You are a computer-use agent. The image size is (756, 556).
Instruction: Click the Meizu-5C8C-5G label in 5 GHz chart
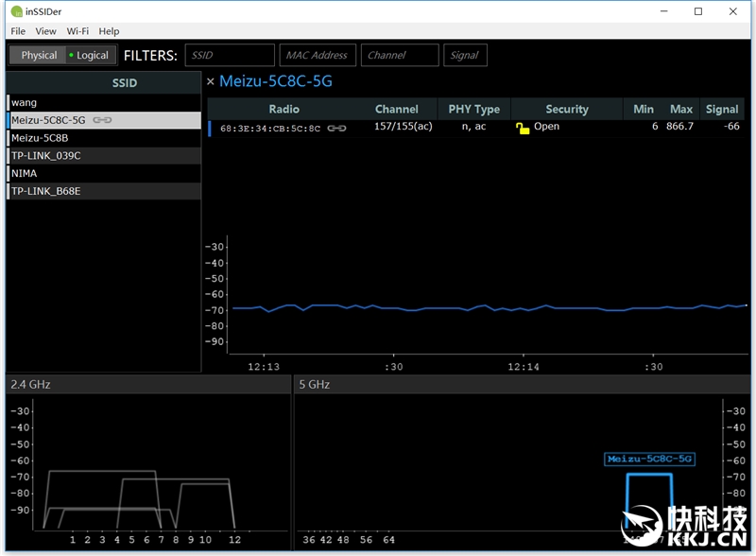coord(649,459)
